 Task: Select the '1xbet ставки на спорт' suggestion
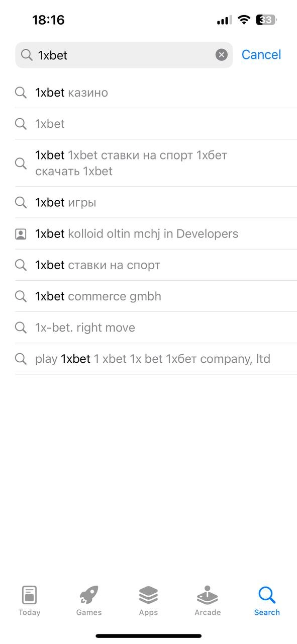[156, 265]
